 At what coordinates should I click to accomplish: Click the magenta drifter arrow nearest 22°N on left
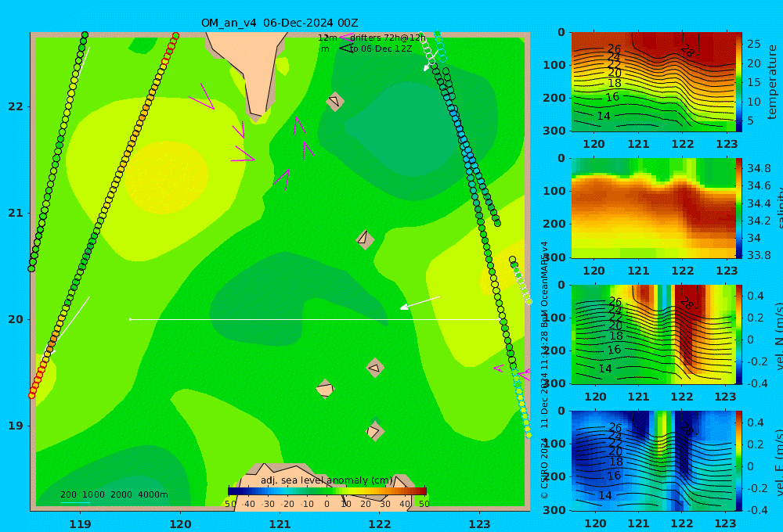(202, 96)
